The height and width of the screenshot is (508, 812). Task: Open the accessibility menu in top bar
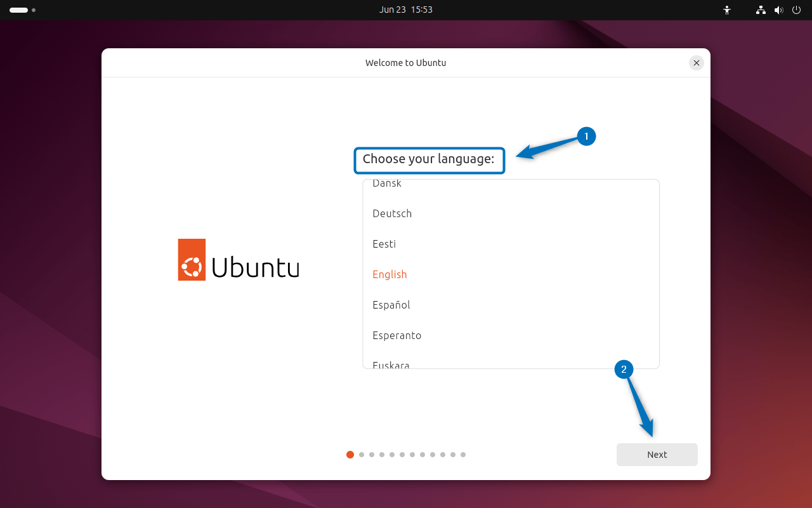coord(727,10)
